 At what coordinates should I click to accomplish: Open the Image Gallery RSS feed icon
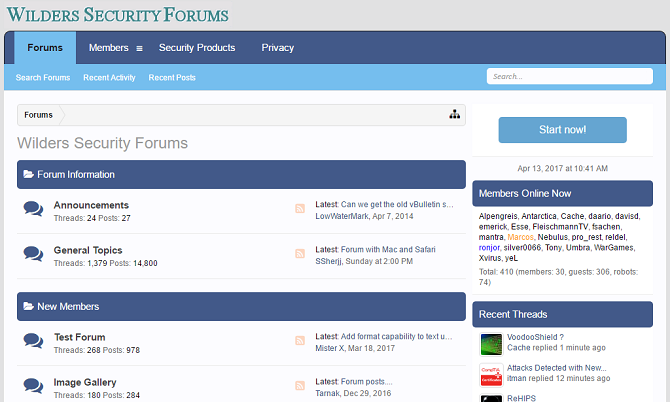tap(300, 385)
